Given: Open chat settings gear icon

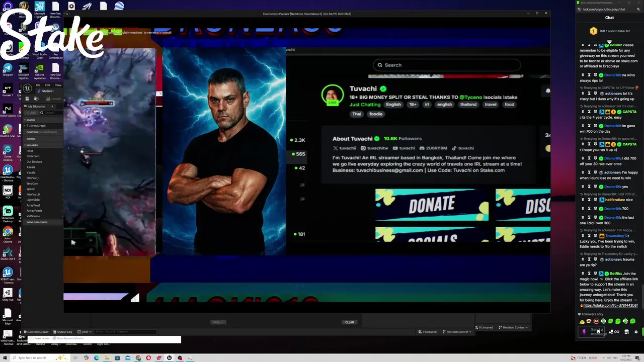Looking at the screenshot, I should point(636,332).
